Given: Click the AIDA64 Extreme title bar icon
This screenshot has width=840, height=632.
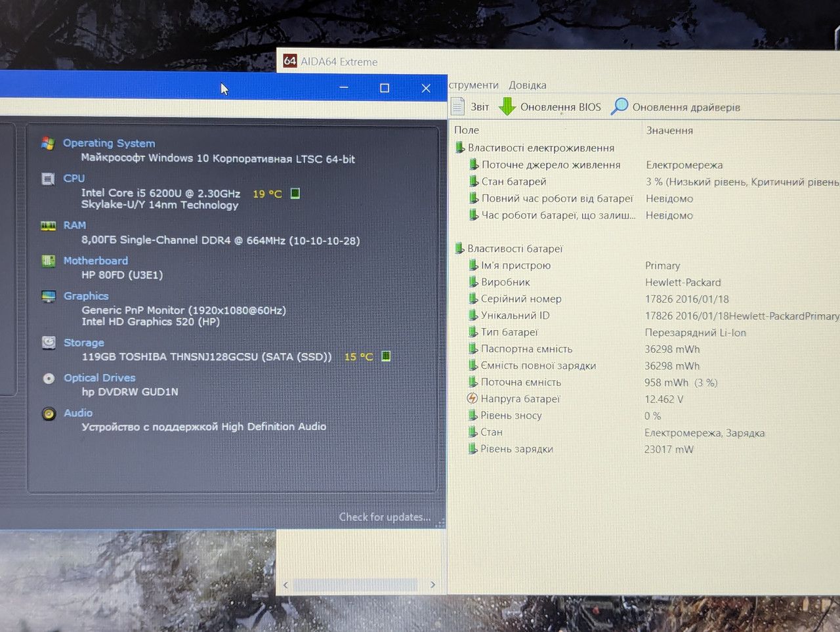Looking at the screenshot, I should pos(290,61).
